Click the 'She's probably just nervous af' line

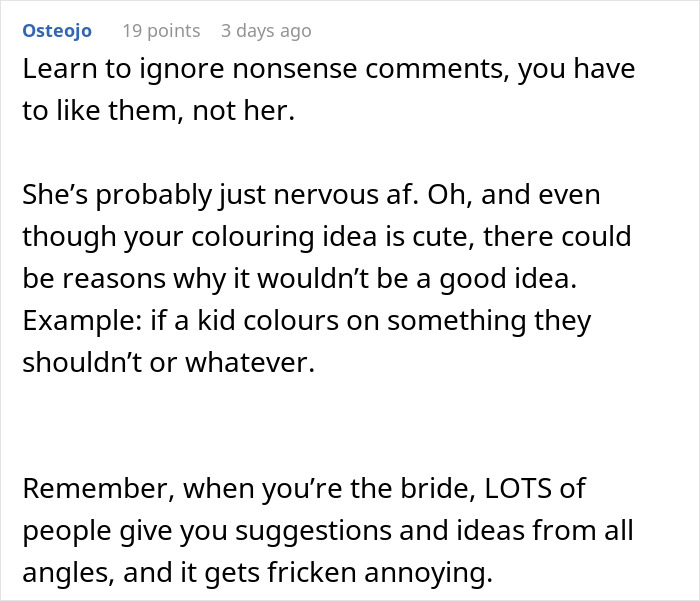311,194
